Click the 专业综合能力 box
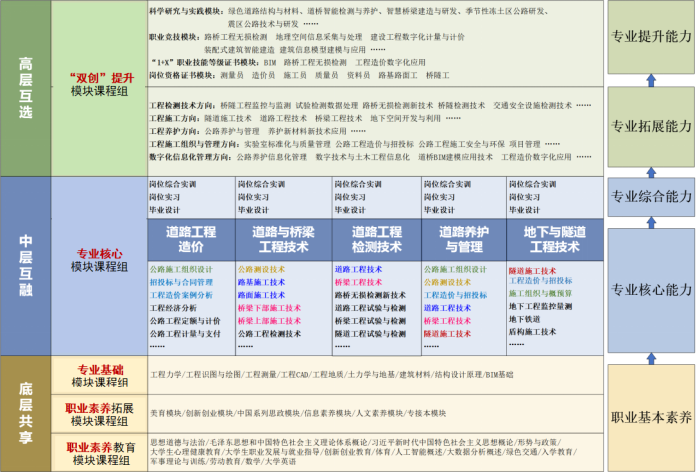 (x=652, y=197)
